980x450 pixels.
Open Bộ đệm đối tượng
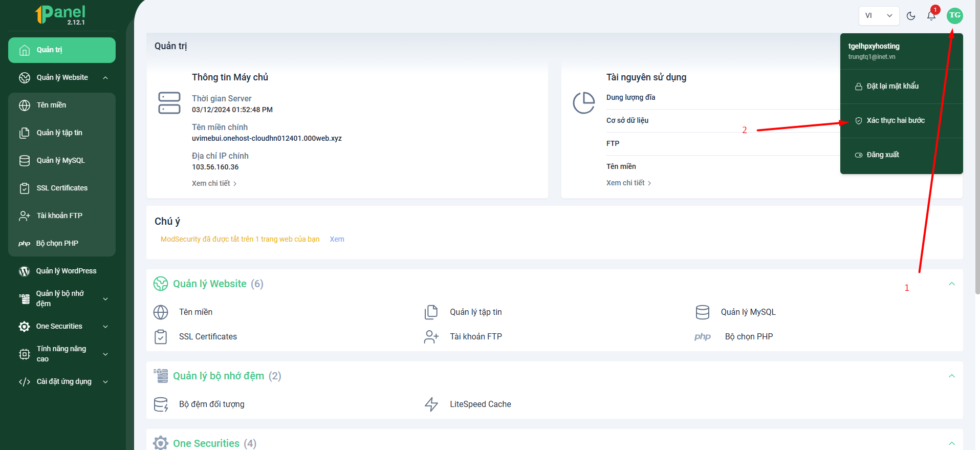[212, 404]
